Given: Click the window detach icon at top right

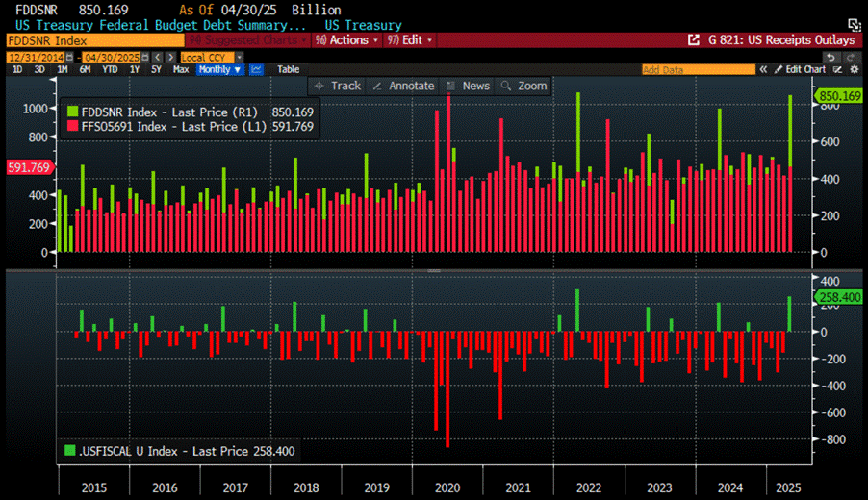Looking at the screenshot, I should 855,25.
